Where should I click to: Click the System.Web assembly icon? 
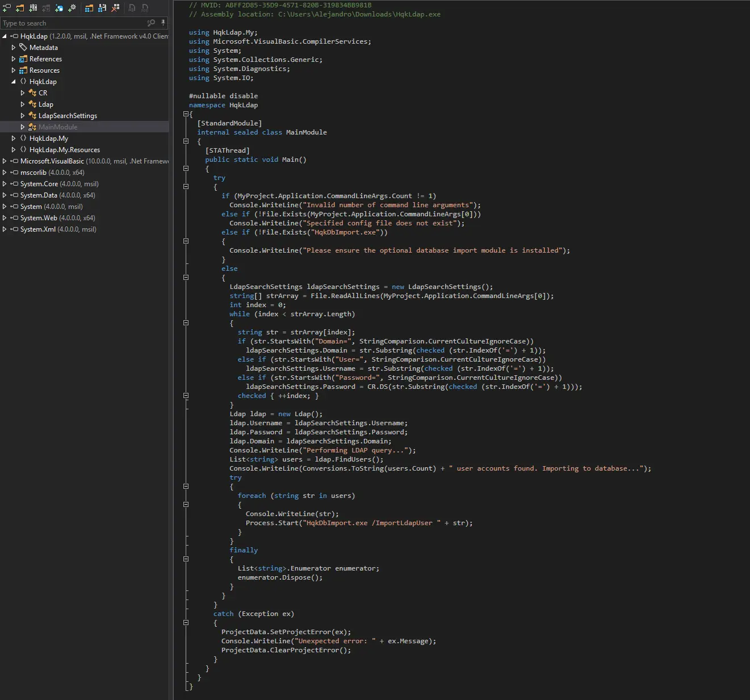pos(14,217)
